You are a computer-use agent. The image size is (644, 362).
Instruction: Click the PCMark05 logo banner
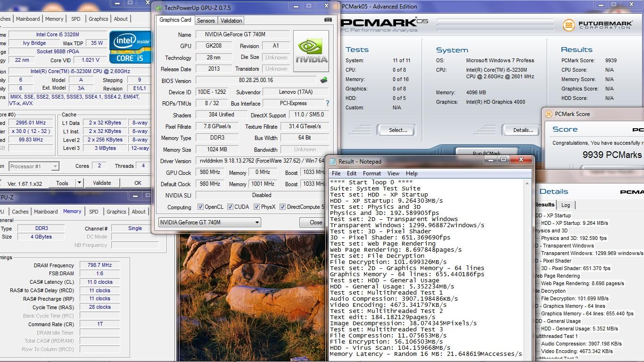click(384, 24)
